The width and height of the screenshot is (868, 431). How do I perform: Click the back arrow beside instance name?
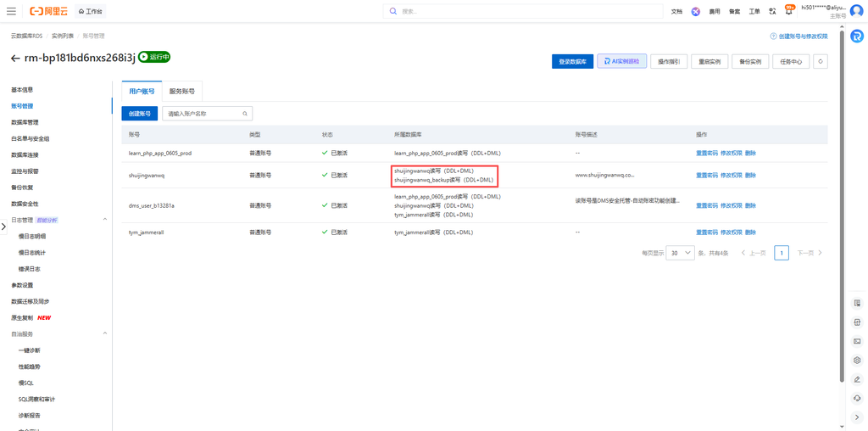(15, 59)
